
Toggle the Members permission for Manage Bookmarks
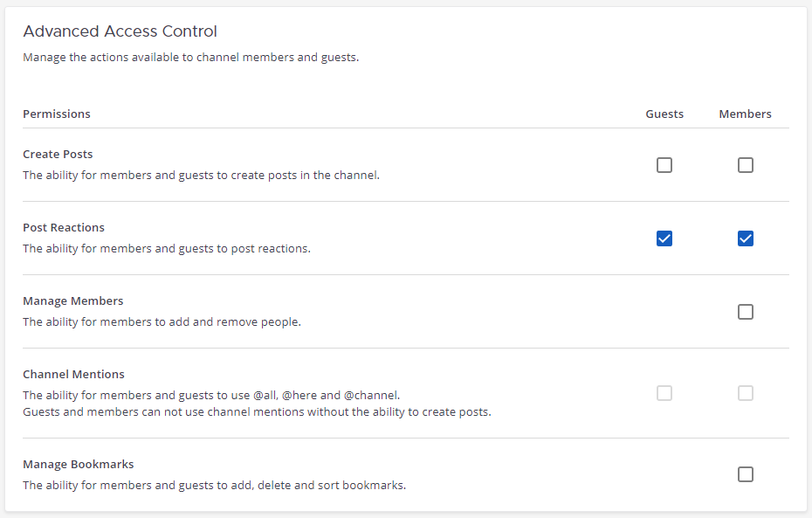click(746, 474)
